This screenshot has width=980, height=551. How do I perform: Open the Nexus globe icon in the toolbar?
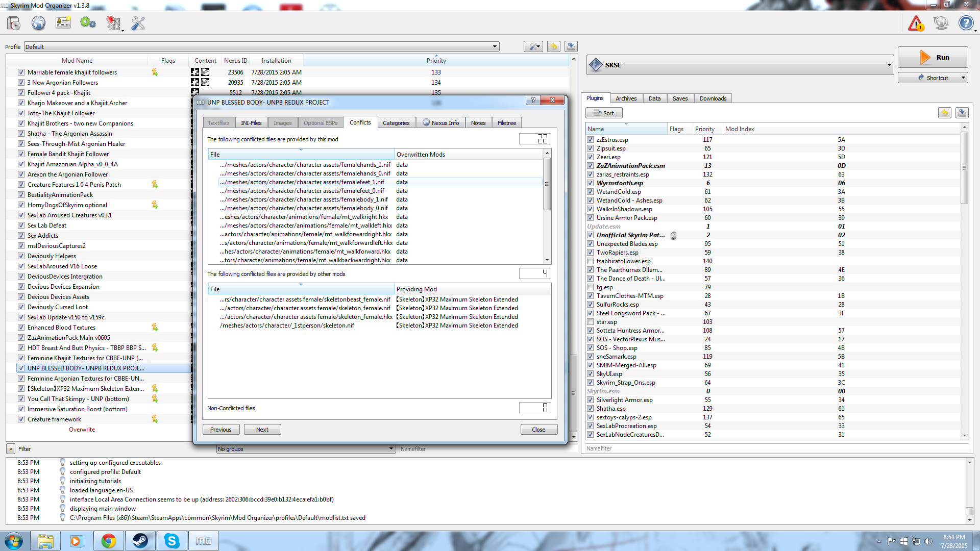pyautogui.click(x=38, y=23)
